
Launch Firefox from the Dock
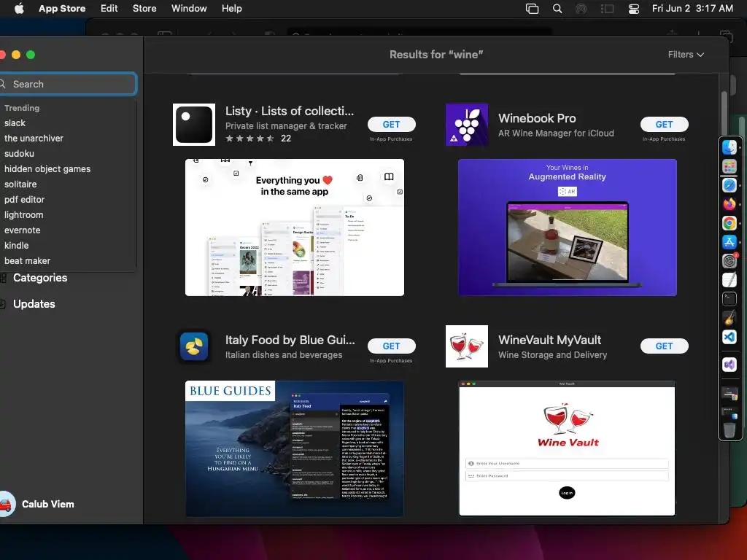[x=729, y=204]
